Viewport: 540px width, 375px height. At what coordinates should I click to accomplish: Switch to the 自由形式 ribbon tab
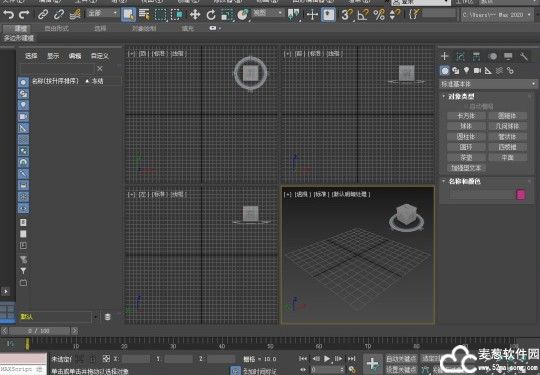click(x=57, y=28)
